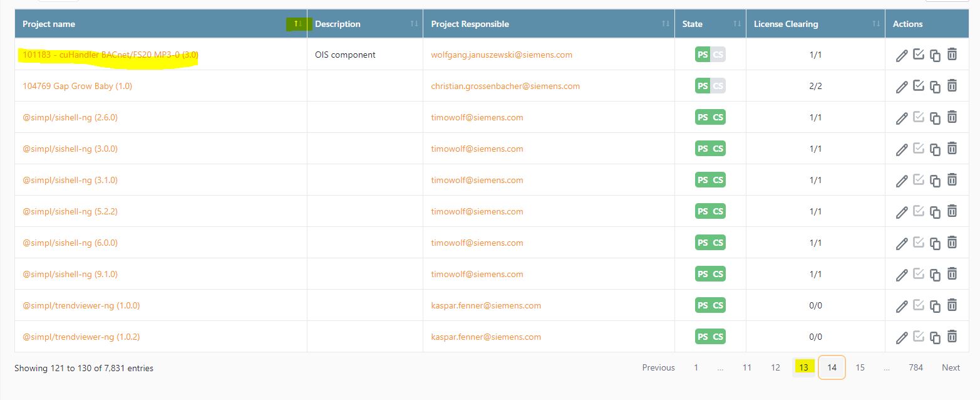Advance to the Next results page
980x400 pixels.
click(x=950, y=367)
